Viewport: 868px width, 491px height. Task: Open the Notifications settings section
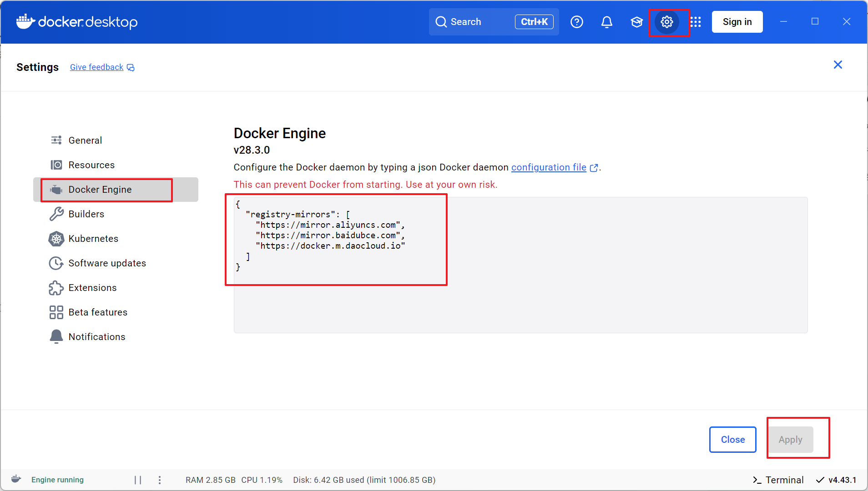click(116, 336)
